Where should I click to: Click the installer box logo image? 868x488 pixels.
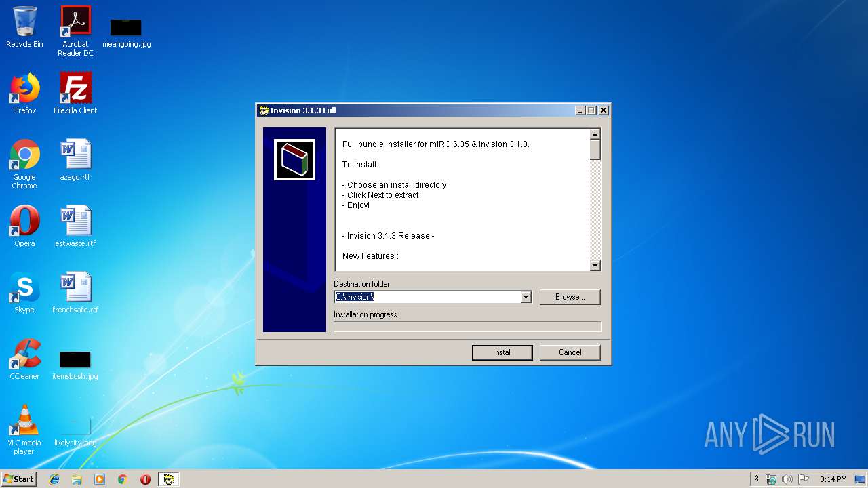[x=294, y=160]
